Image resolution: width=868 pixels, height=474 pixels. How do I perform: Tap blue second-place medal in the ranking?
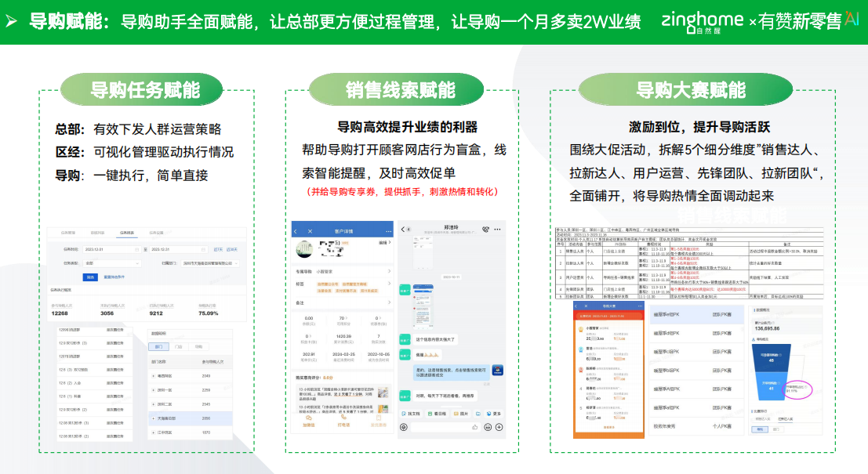coord(581,351)
